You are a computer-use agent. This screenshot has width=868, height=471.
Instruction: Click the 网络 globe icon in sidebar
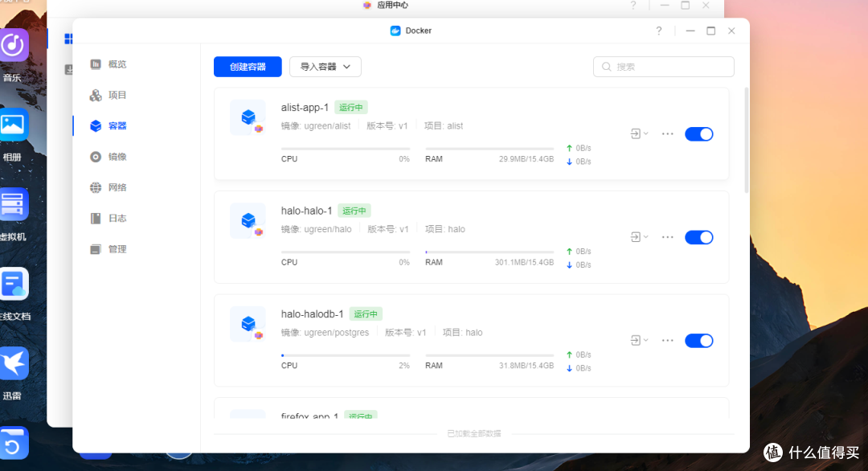pos(96,187)
